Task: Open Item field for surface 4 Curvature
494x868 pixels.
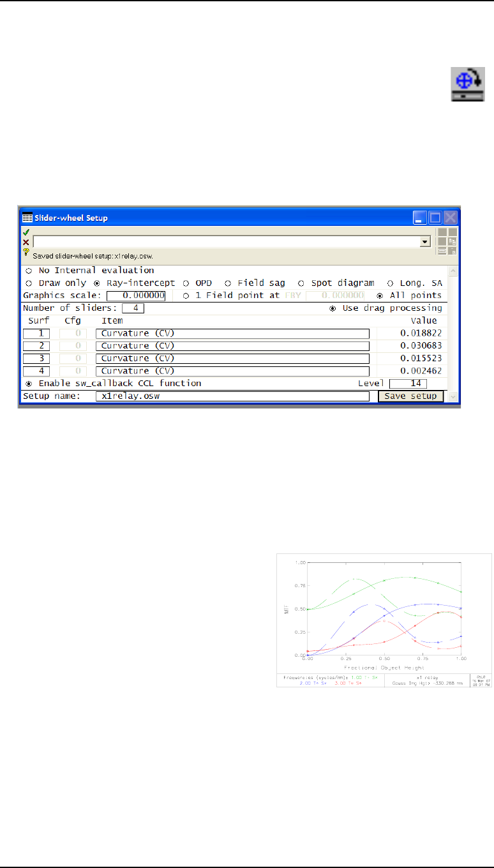Action: click(x=232, y=371)
